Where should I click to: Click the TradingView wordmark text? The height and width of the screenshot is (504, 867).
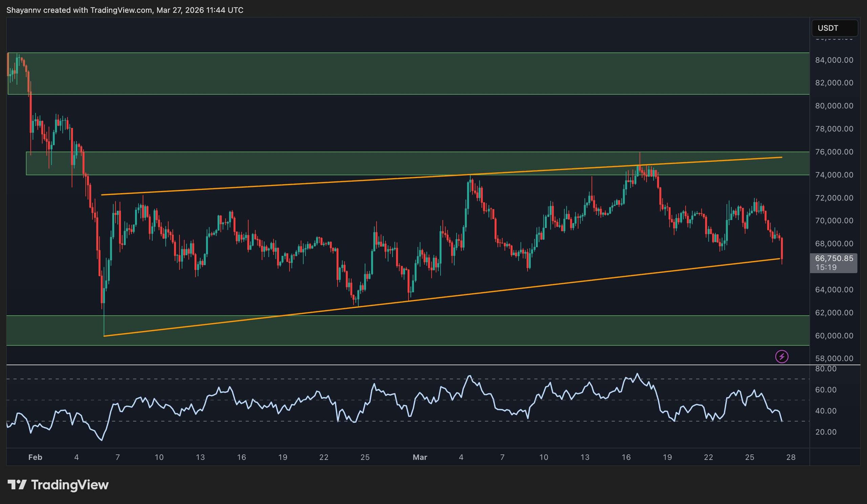tap(70, 485)
